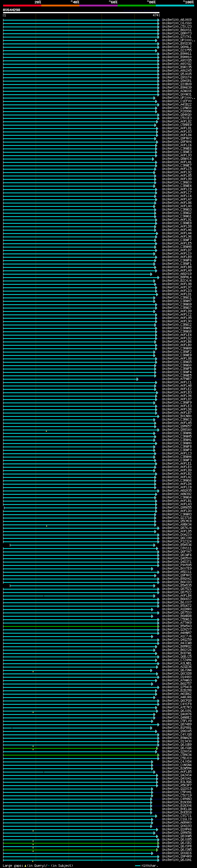This screenshot has width=197, height=868.
Task: Select label UniRef100_B9SD38
Action: [177, 43]
